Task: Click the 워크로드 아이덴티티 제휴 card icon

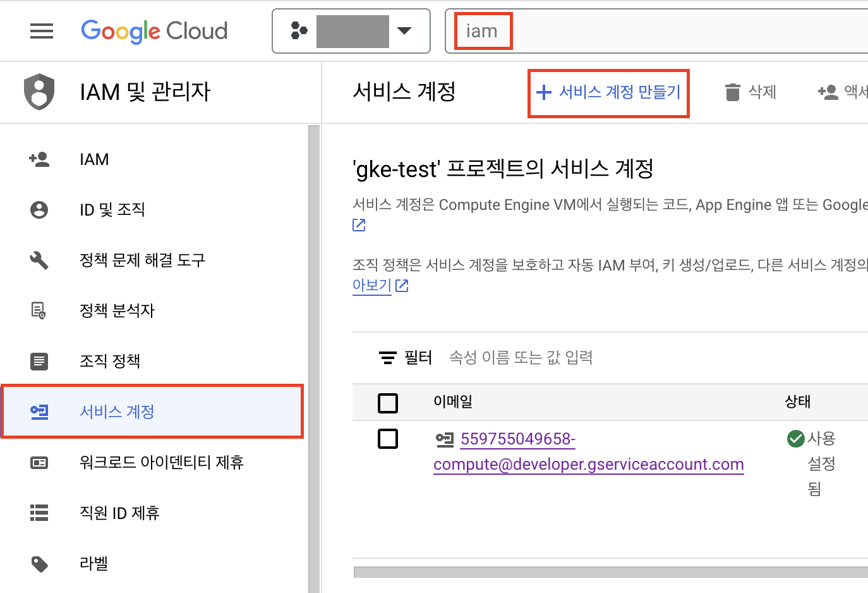Action: (39, 463)
